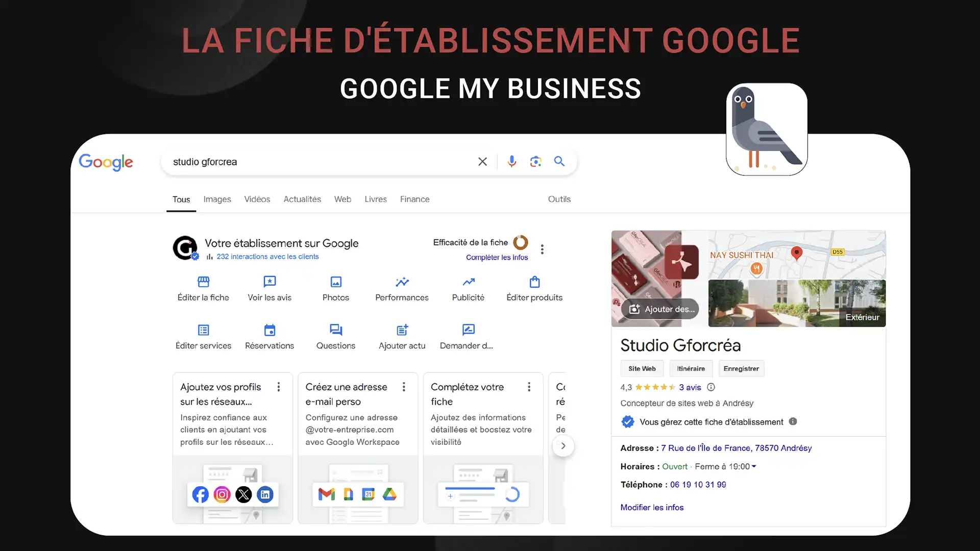Open Google Lens image search icon
This screenshot has width=980, height=551.
point(535,162)
